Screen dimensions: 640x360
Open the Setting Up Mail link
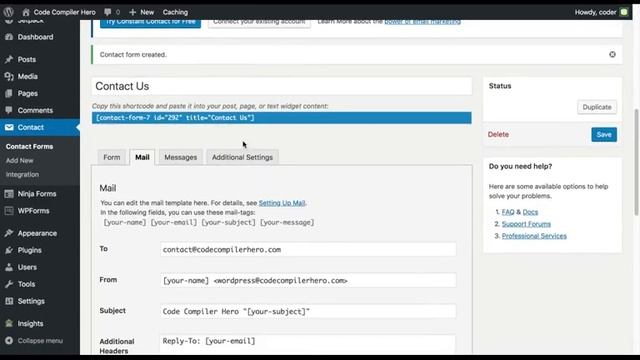(x=282, y=203)
